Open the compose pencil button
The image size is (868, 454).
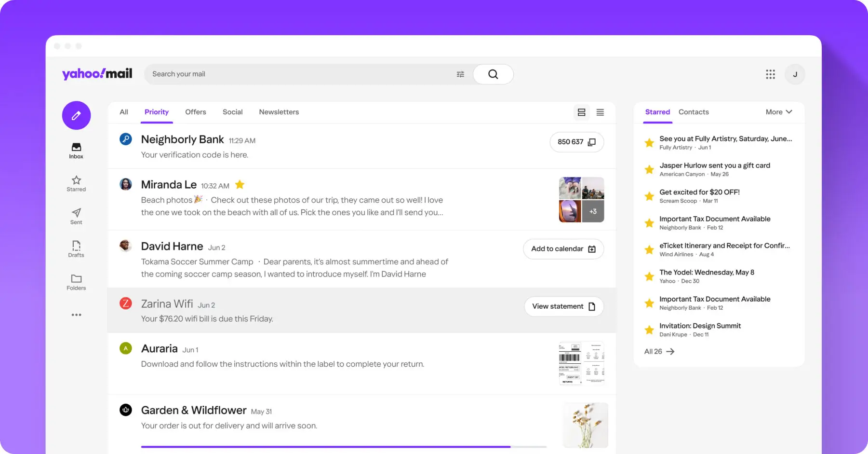(76, 115)
